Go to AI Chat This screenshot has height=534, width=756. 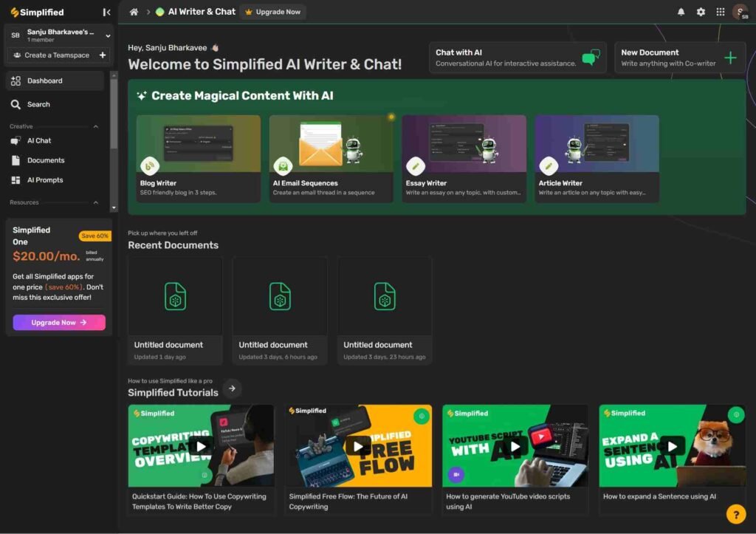[55, 140]
